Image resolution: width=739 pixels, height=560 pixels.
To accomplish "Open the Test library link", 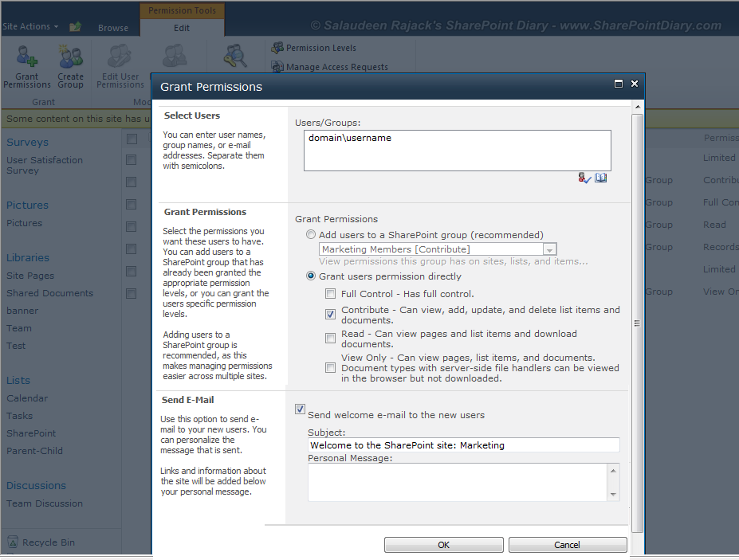I will 16,346.
